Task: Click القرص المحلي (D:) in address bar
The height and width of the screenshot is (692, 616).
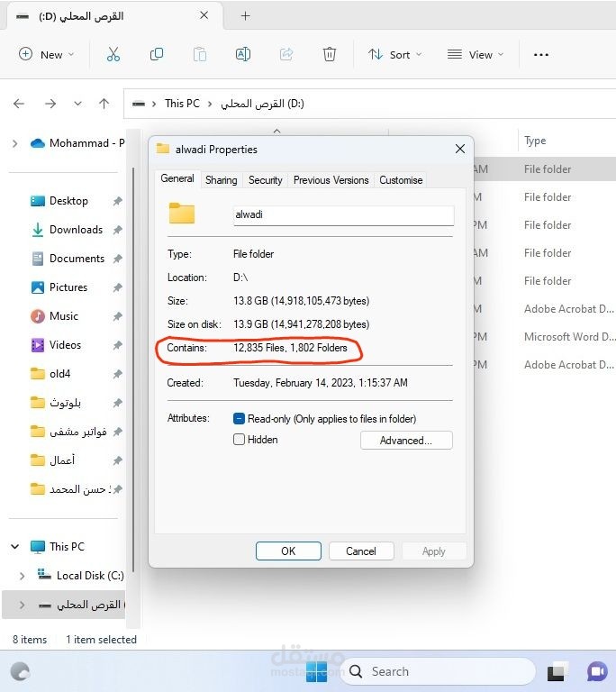Action: click(x=262, y=104)
